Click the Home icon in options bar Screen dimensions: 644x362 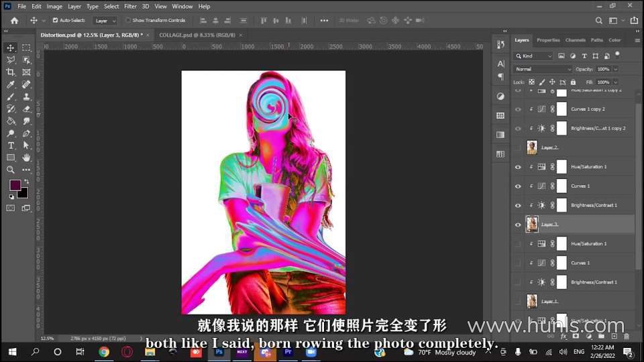pos(14,21)
